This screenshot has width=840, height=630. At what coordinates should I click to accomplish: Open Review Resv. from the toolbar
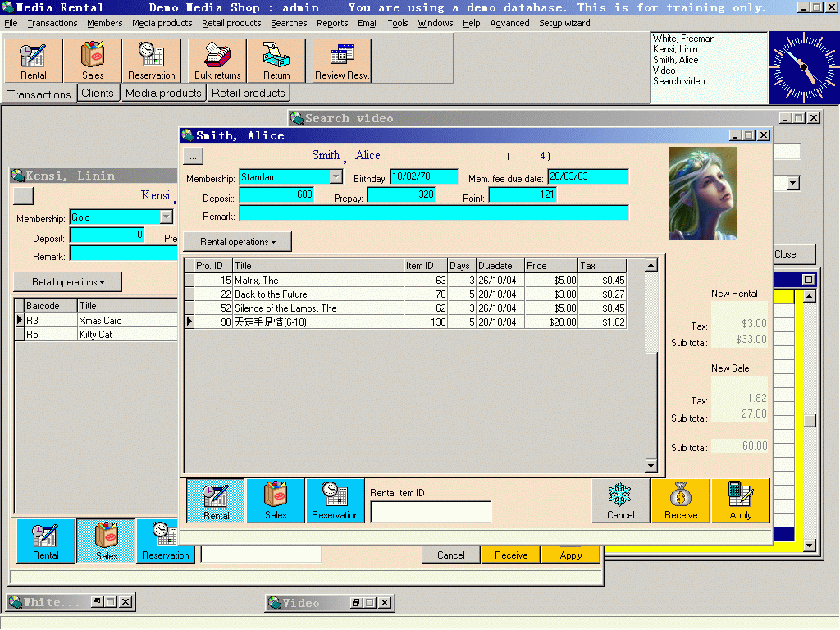[340, 60]
